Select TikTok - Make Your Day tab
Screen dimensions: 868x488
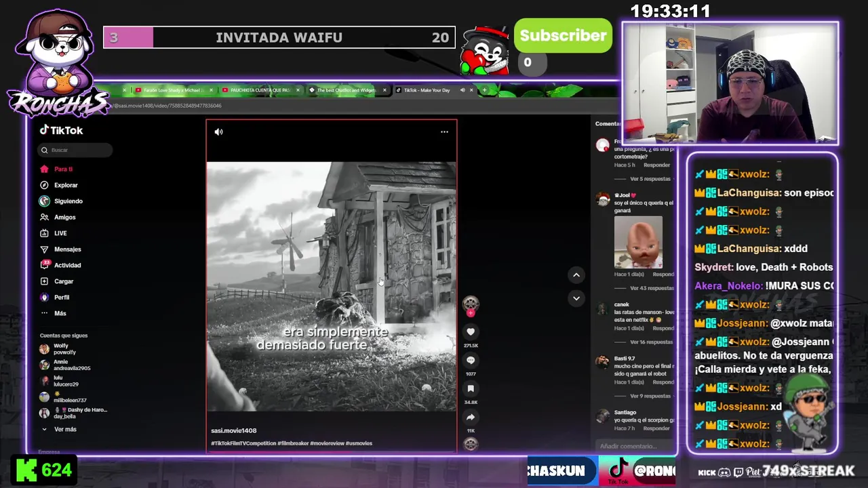pos(427,90)
